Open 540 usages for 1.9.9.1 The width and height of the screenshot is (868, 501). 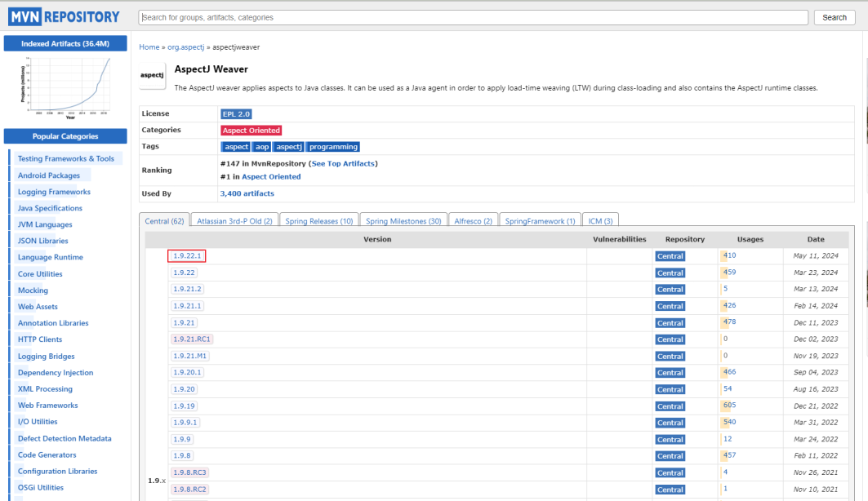coord(730,422)
